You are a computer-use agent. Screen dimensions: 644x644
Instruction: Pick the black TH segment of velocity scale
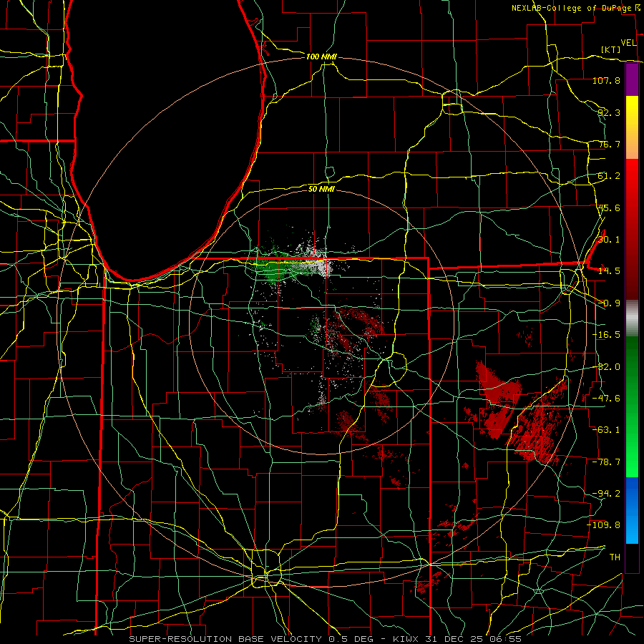632,557
